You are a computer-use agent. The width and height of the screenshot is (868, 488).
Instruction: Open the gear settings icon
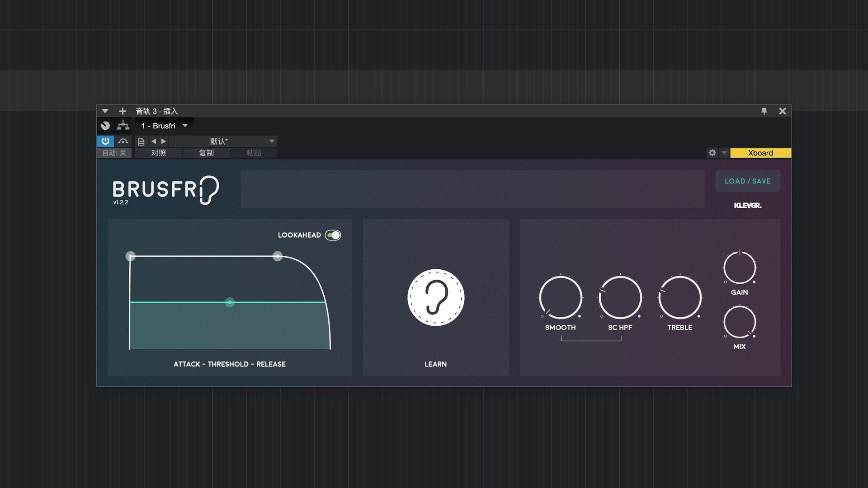[712, 153]
